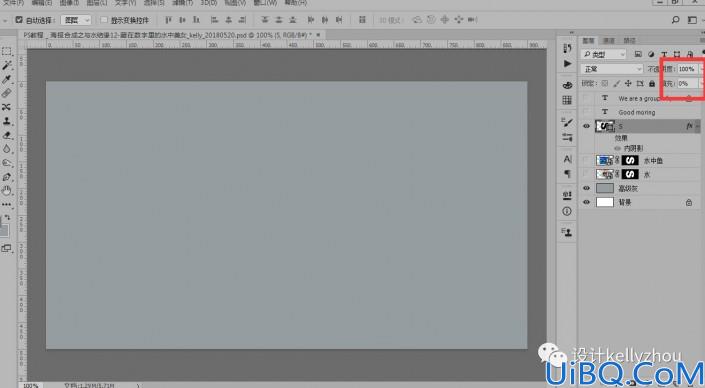
Task: Toggle the 内阴影 effect eye icon
Action: [617, 148]
